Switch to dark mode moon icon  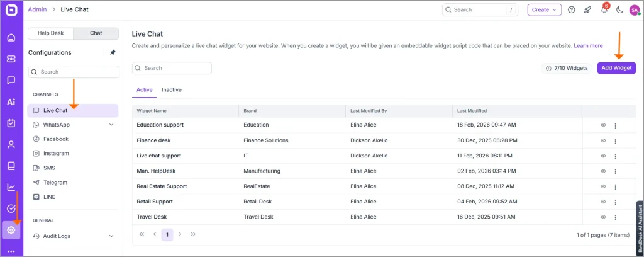[620, 10]
